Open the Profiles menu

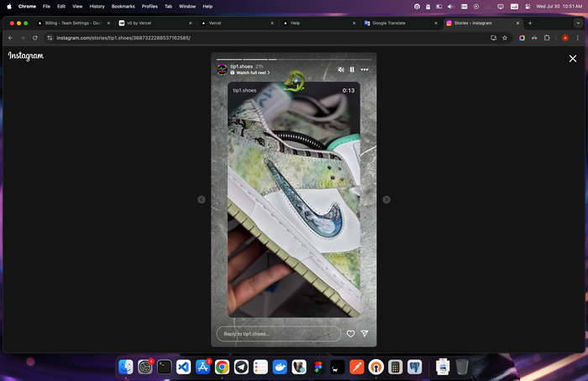click(150, 7)
